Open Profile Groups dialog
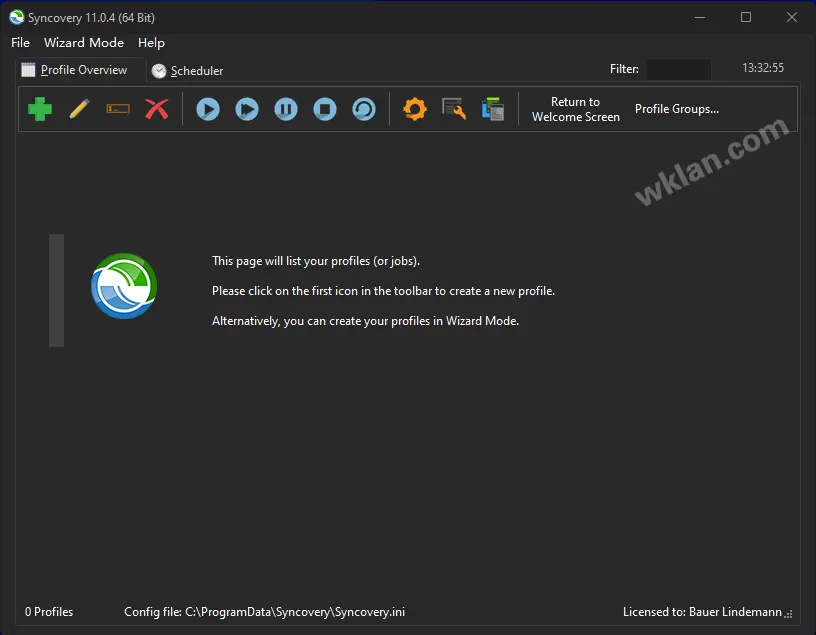 click(677, 109)
